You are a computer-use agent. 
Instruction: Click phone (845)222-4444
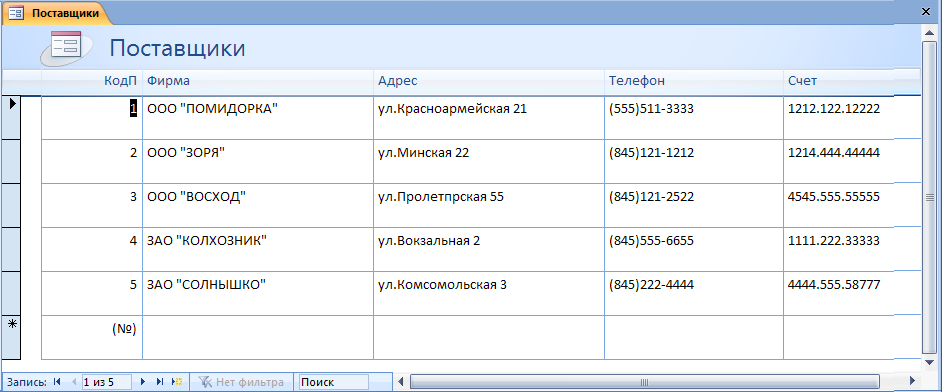694,293
